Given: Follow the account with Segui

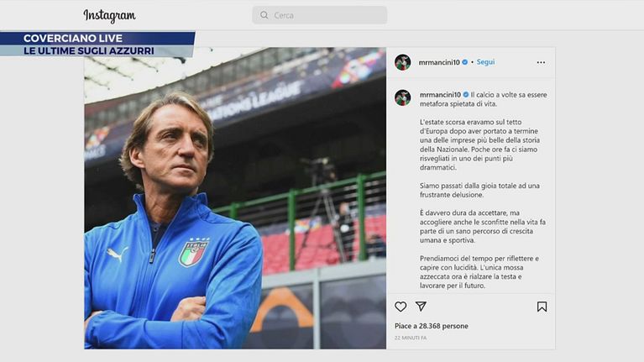Looking at the screenshot, I should (x=485, y=62).
